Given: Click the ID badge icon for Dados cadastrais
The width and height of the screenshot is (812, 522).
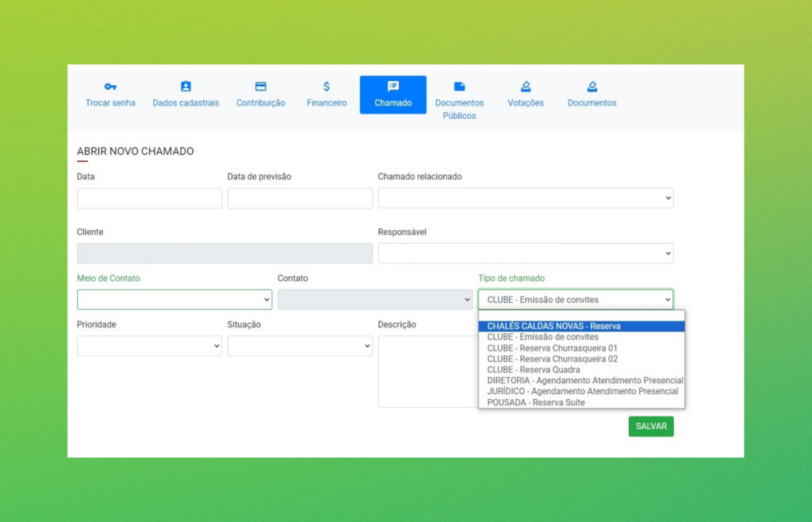Looking at the screenshot, I should point(186,86).
